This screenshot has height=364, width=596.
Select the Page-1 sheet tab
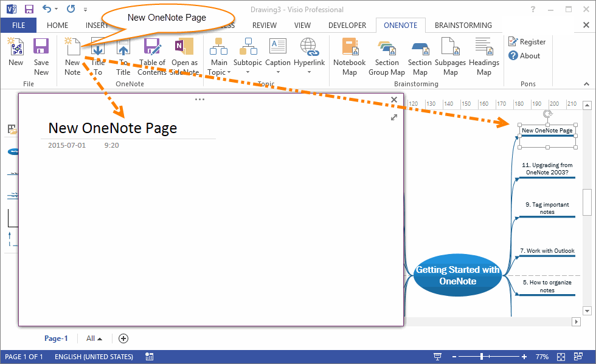point(56,338)
